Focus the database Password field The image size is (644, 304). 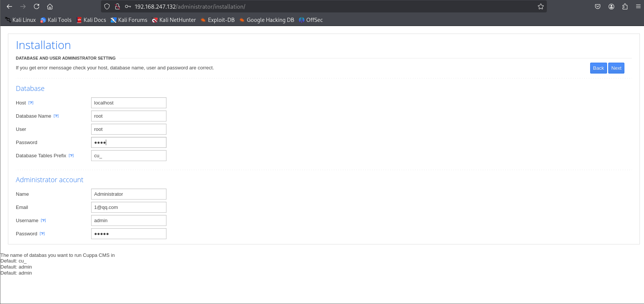[x=129, y=142]
